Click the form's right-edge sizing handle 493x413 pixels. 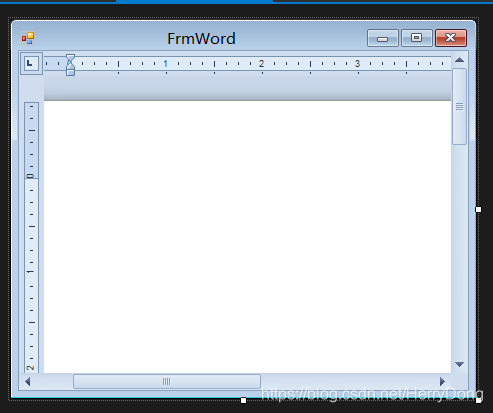tap(478, 209)
